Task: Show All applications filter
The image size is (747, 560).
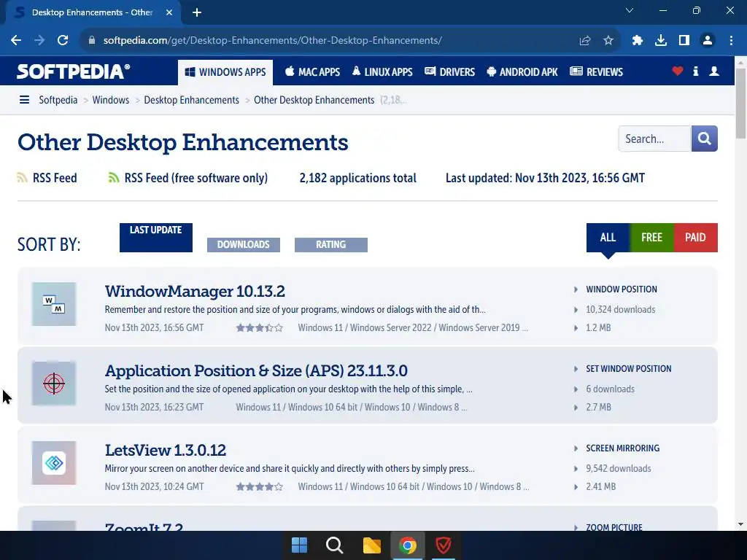Action: [x=608, y=238]
